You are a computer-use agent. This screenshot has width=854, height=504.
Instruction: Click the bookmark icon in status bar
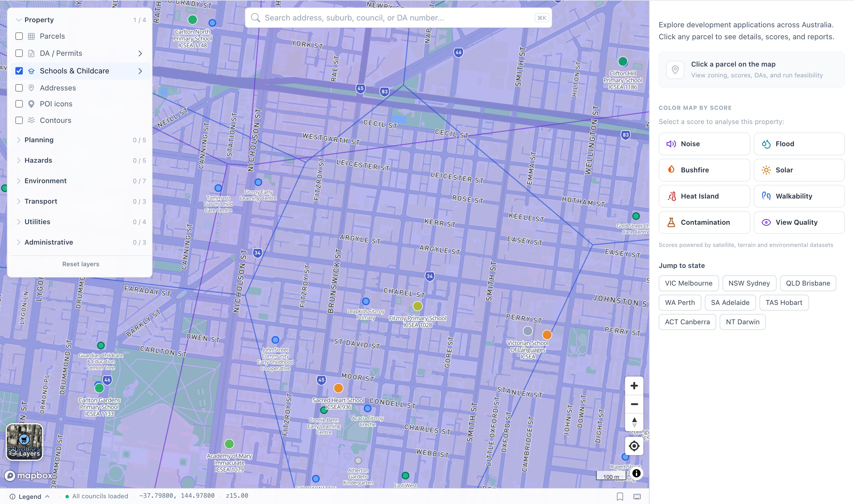(620, 496)
